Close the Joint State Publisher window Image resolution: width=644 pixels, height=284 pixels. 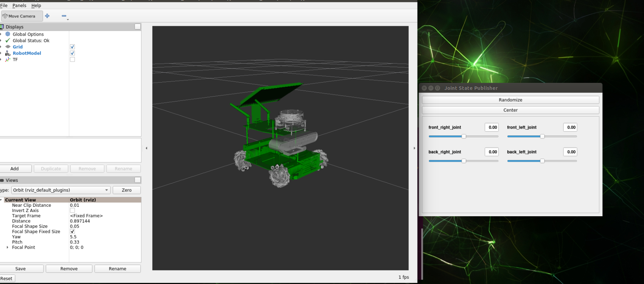[x=424, y=88]
